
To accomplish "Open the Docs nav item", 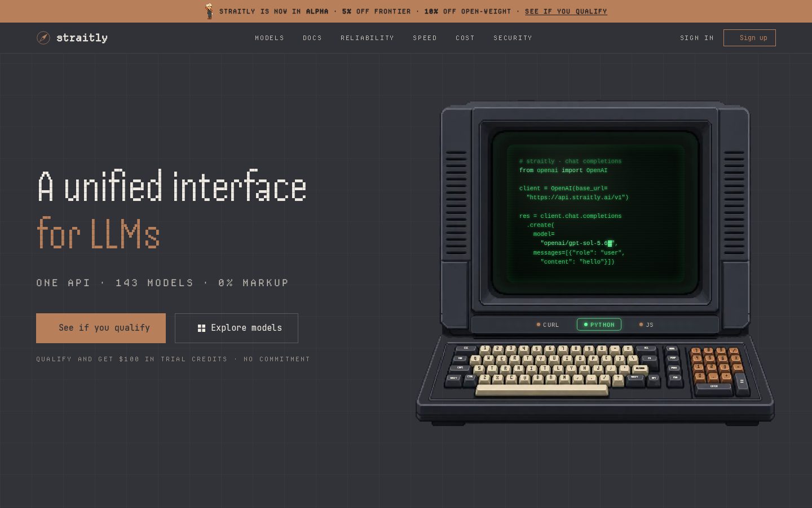I will click(312, 38).
